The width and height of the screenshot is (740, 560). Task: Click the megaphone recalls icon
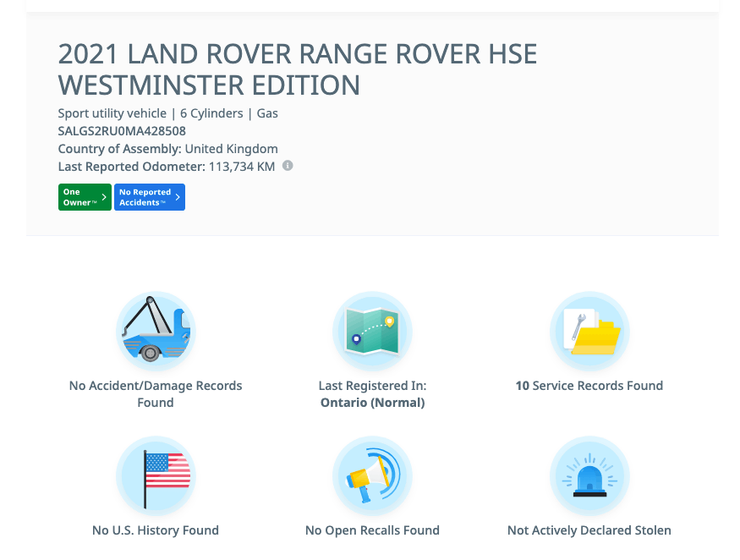tap(372, 476)
